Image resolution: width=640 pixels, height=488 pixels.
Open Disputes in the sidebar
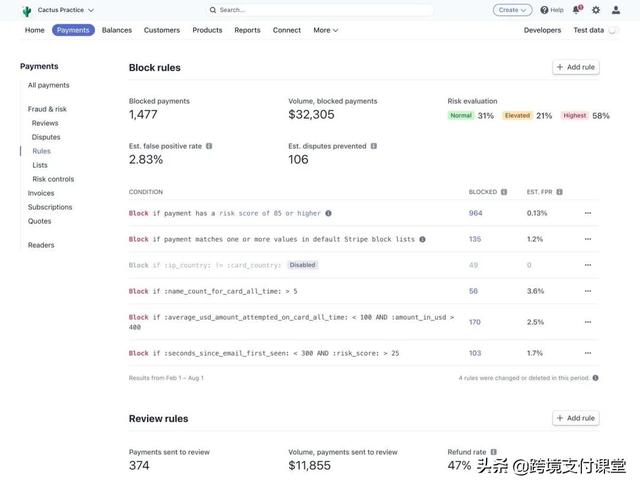coord(46,137)
